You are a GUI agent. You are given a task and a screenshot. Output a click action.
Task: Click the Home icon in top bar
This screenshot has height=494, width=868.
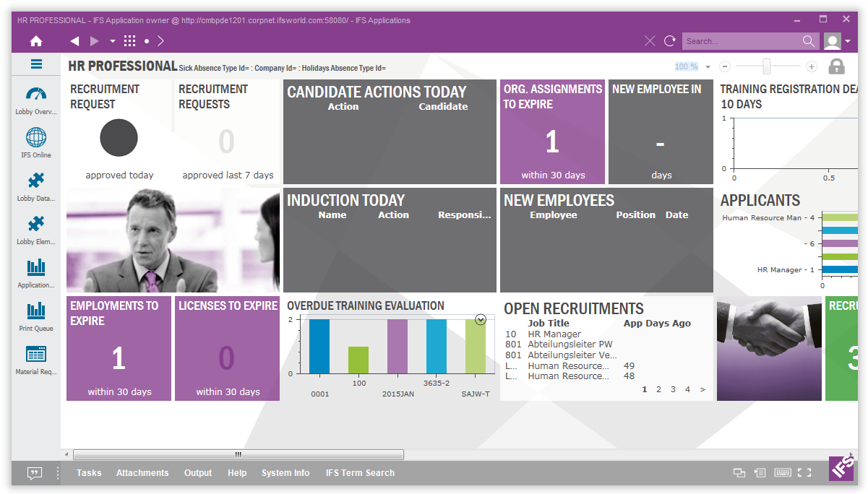(36, 41)
